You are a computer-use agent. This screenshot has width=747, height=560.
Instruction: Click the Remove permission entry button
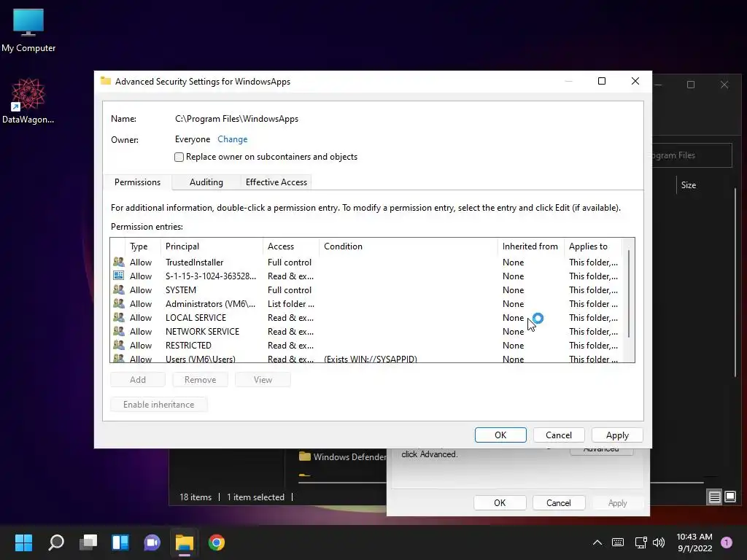click(x=200, y=379)
